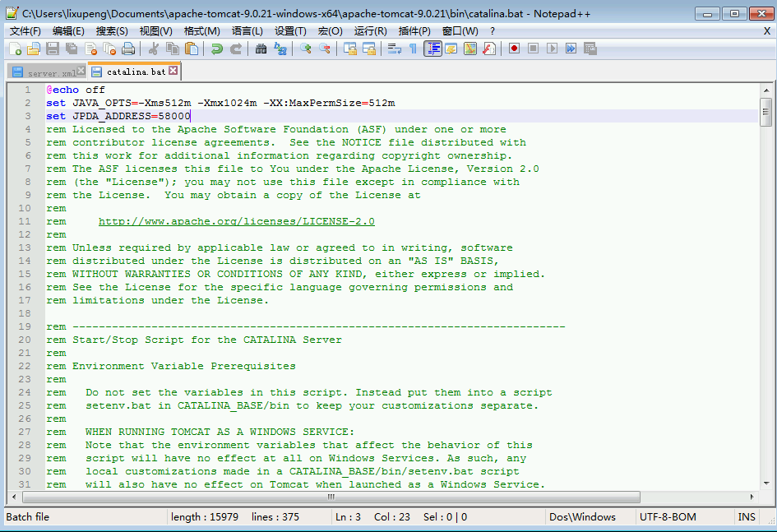
Task: Close the catalina.bat tab
Action: 173,71
